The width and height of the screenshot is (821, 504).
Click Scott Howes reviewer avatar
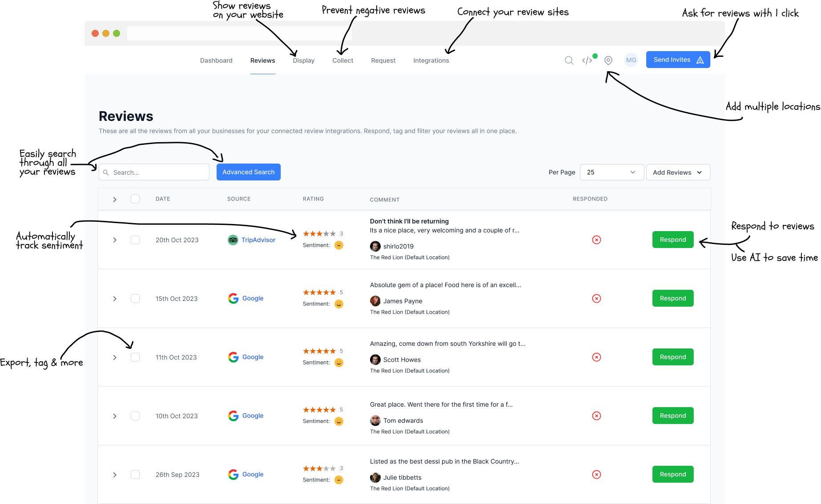point(375,360)
